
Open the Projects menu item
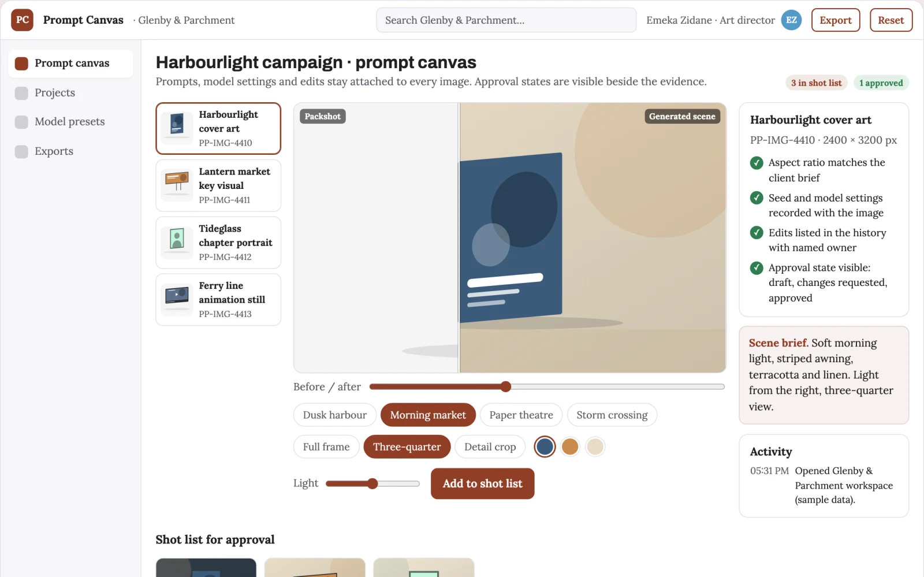[x=71, y=93]
